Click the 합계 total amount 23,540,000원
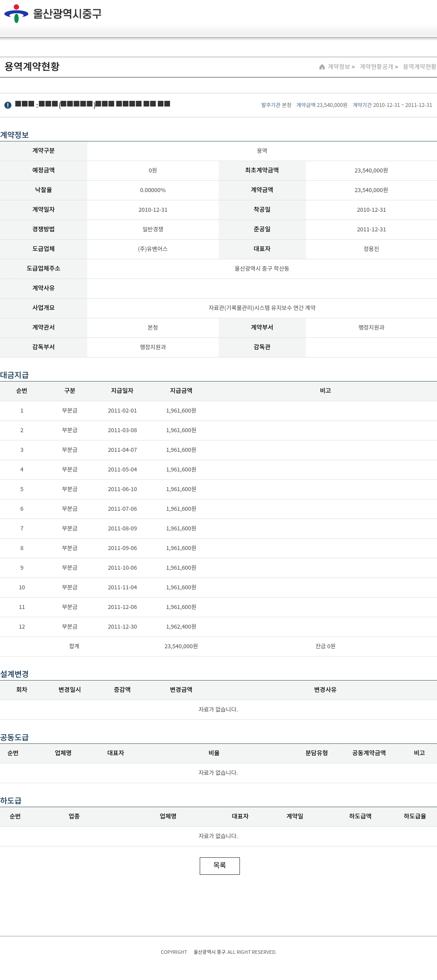 pyautogui.click(x=181, y=646)
